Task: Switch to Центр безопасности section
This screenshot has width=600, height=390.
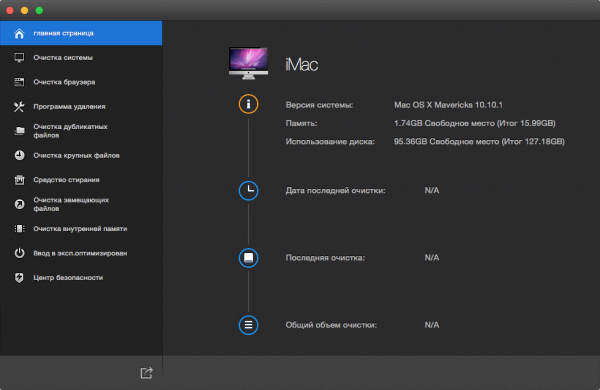Action: tap(81, 277)
